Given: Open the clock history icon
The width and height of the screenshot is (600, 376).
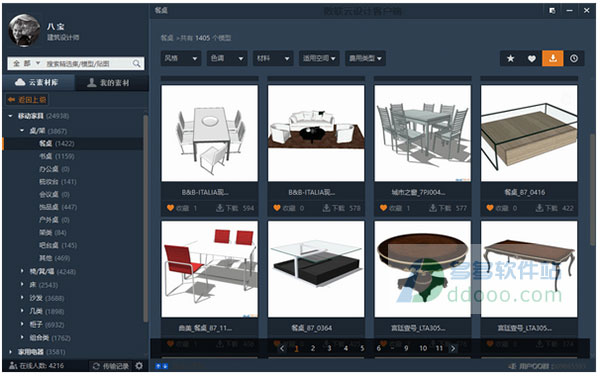Looking at the screenshot, I should pos(574,59).
